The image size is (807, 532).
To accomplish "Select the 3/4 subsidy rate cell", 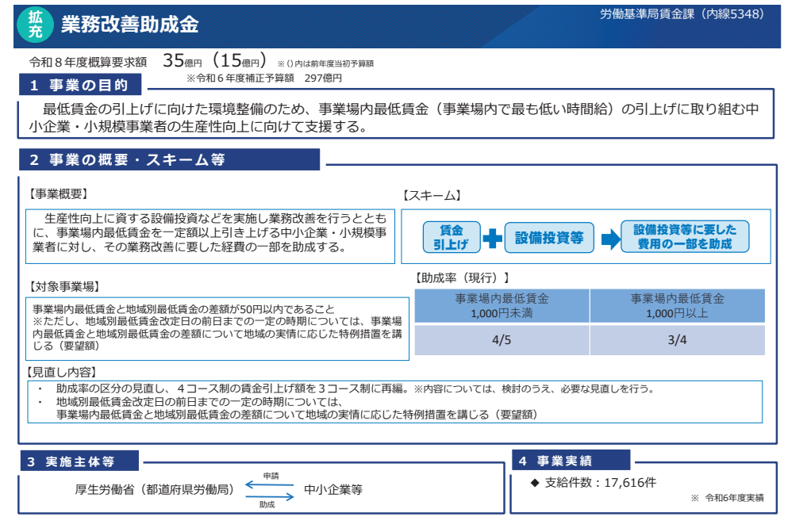I will click(677, 340).
